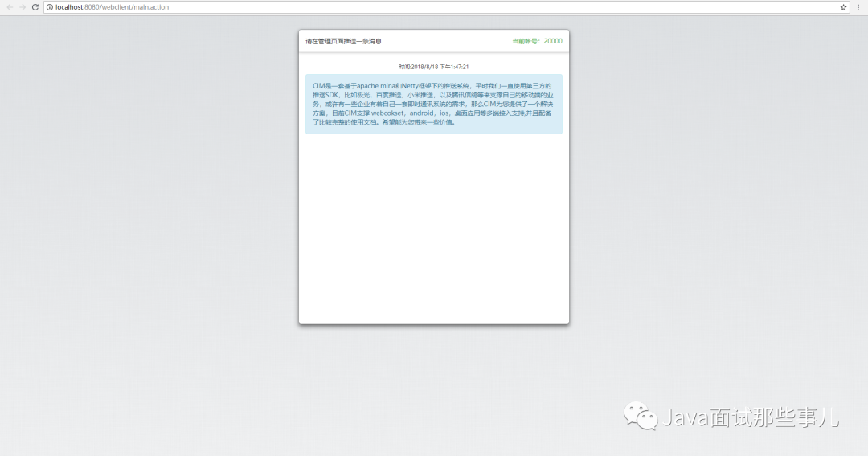Viewport: 868px width, 456px height.
Task: Click the WeChat logo watermark
Action: click(641, 417)
